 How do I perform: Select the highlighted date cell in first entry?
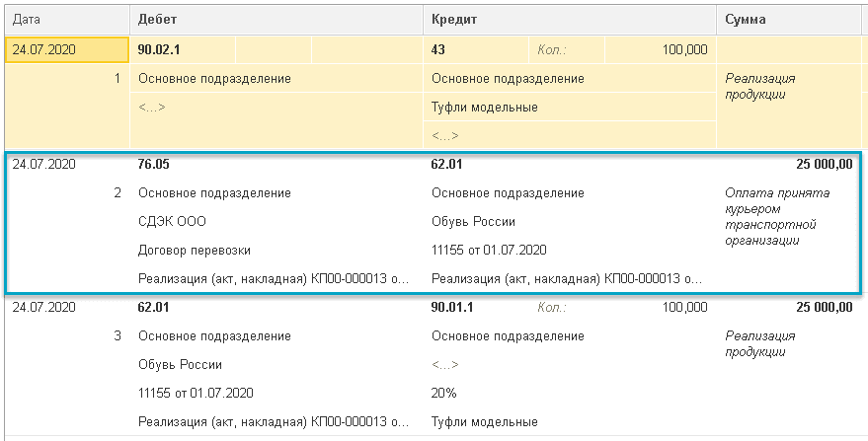pyautogui.click(x=66, y=48)
